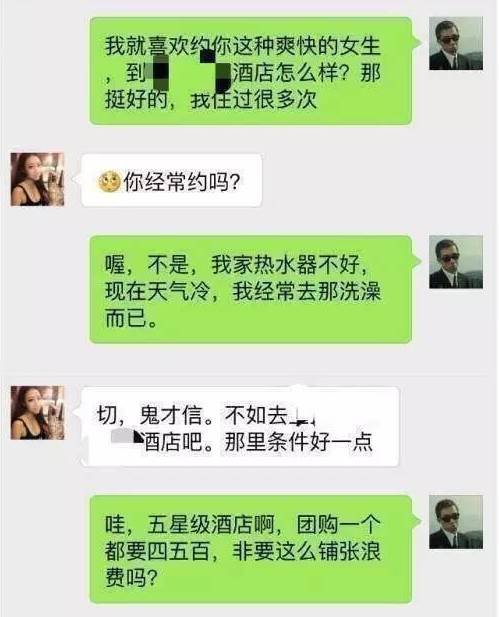Select the white bubble starting '切,鬼才信'
This screenshot has height=617, width=499.
pyautogui.click(x=240, y=427)
